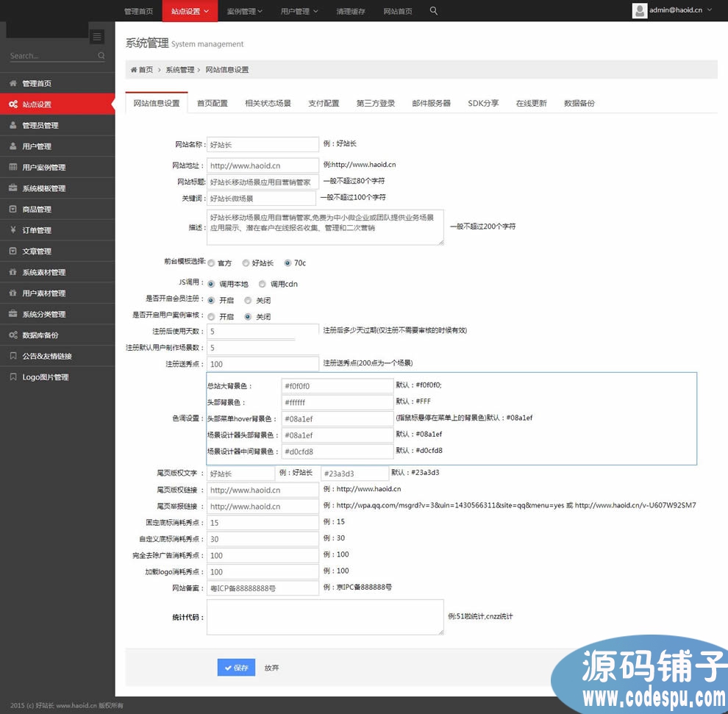728x714 pixels.
Task: Toggle the sidebar collapse hamburger icon
Action: point(97,36)
